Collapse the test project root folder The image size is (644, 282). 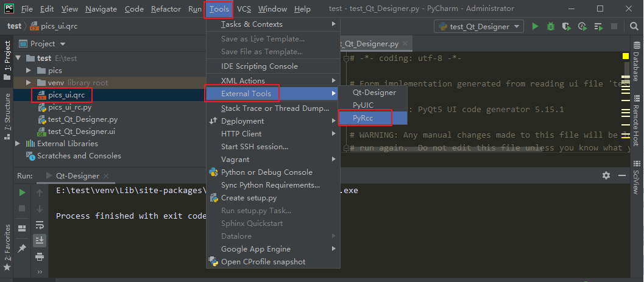(x=18, y=58)
